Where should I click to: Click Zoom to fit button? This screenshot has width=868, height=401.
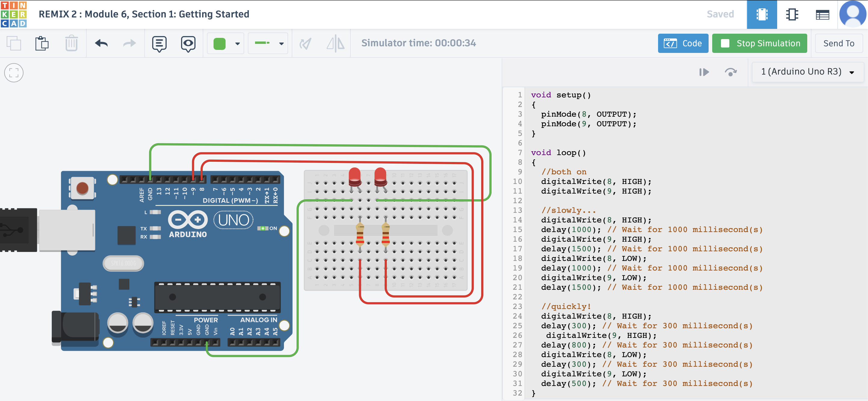pyautogui.click(x=14, y=73)
